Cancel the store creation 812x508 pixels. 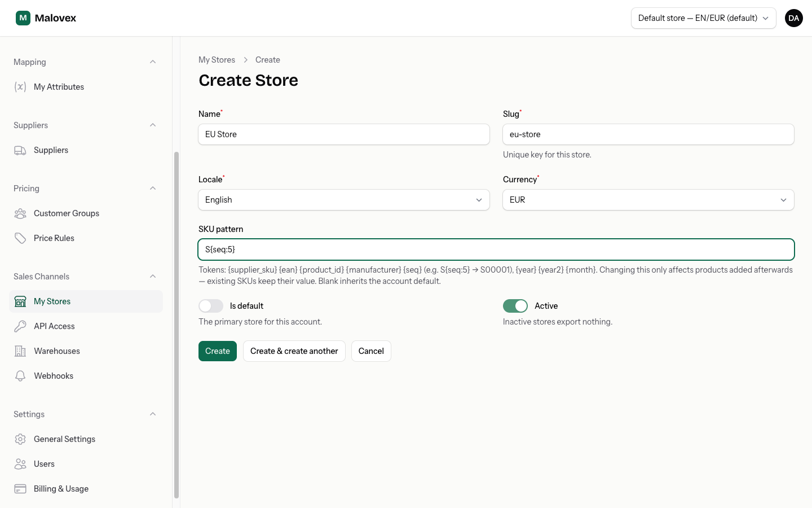point(371,351)
